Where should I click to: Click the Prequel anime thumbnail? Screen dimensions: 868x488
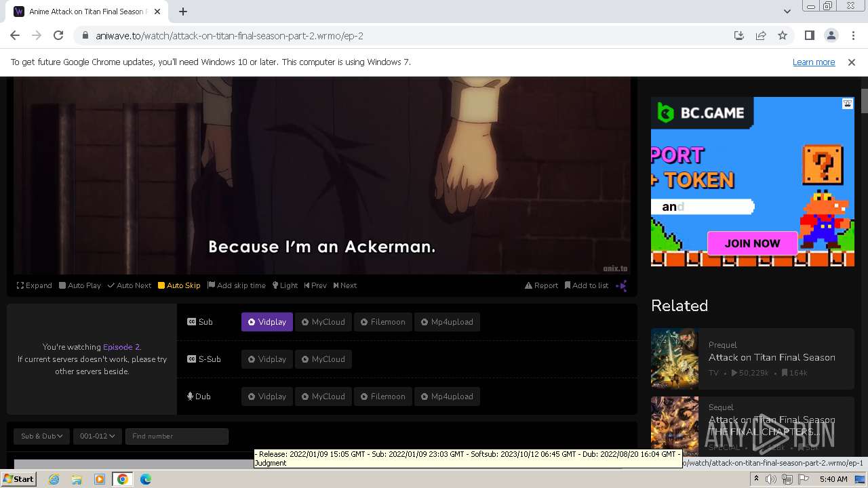675,359
